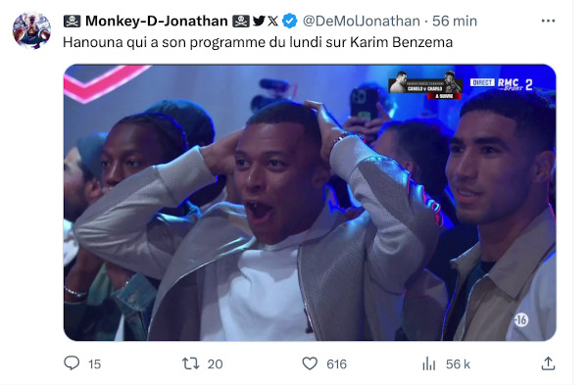Click the 56 min timestamp
588x385 pixels.
455,21
